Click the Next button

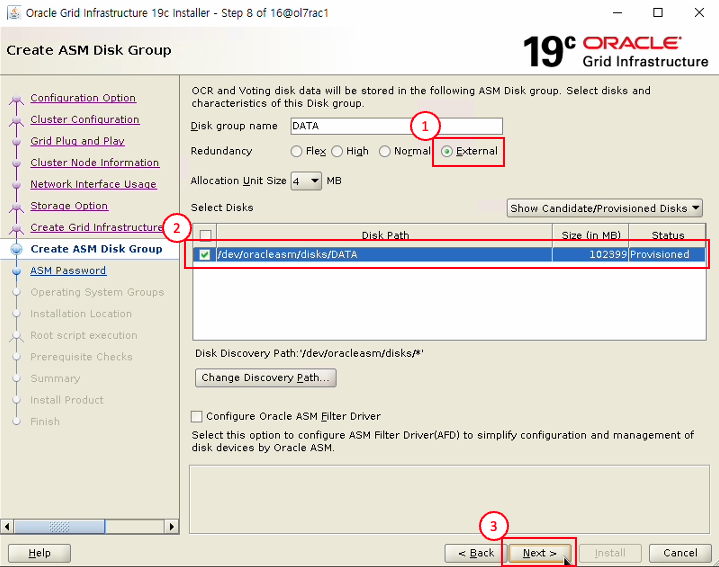coord(540,553)
